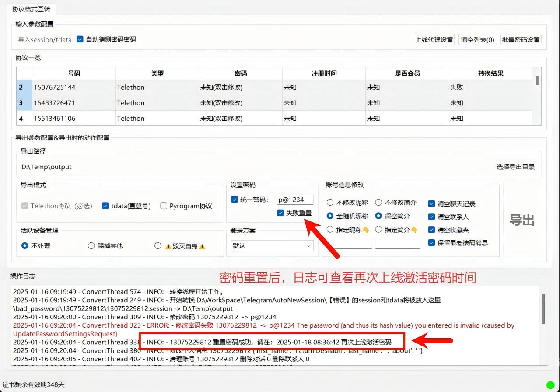Image resolution: width=560 pixels, height=392 pixels.
Task: Click the 号码 column header
Action: pyautogui.click(x=74, y=73)
